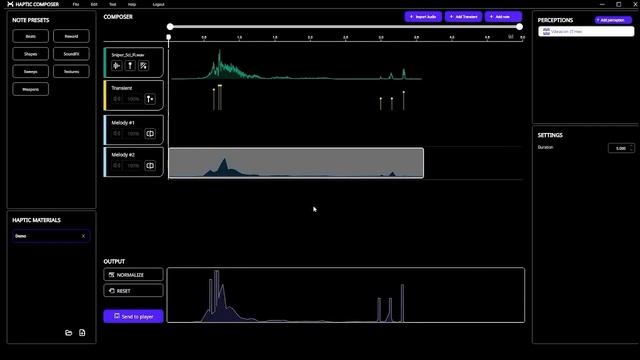Open the Help menu
Image resolution: width=640 pixels, height=360 pixels.
pos(132,4)
